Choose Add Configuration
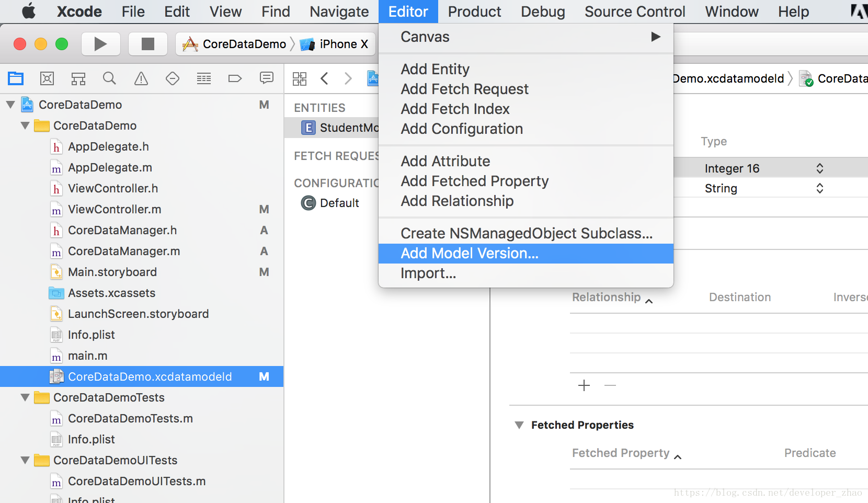868x503 pixels. [x=526, y=129]
